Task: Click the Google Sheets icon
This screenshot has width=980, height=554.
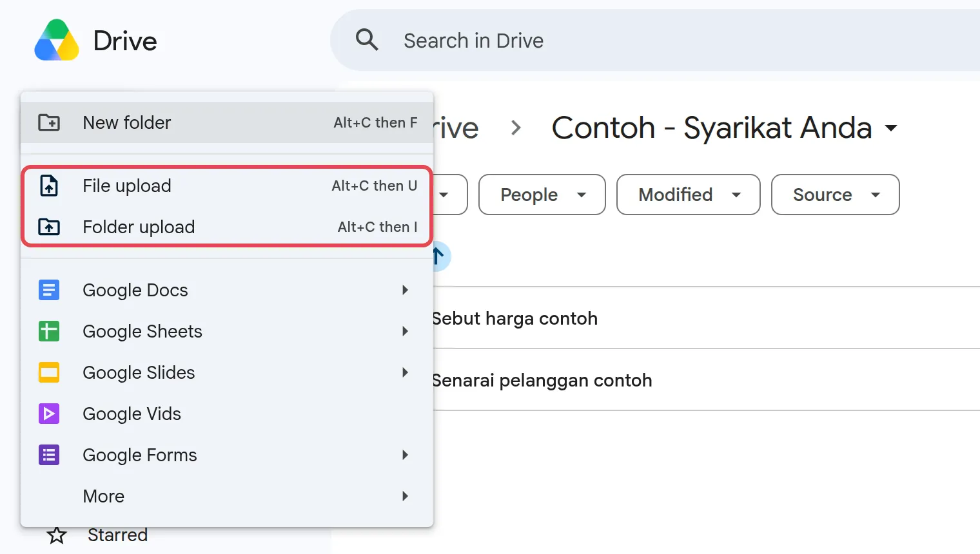Action: 49,331
